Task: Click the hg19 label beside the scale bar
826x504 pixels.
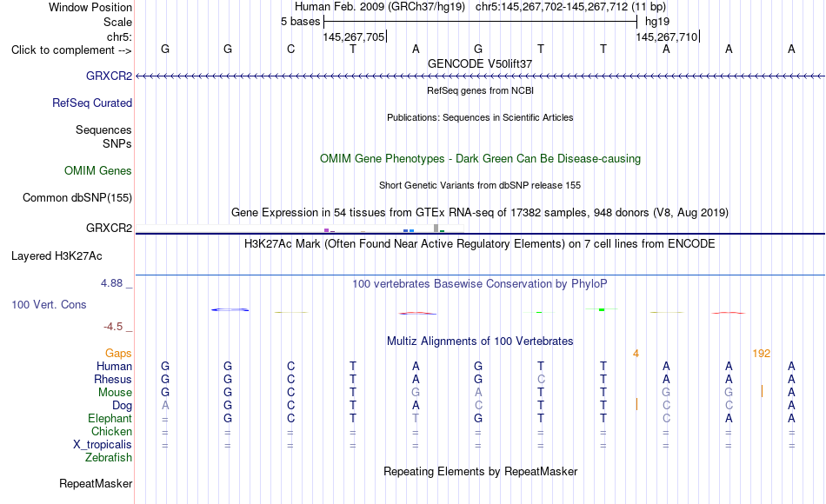Action: point(657,22)
